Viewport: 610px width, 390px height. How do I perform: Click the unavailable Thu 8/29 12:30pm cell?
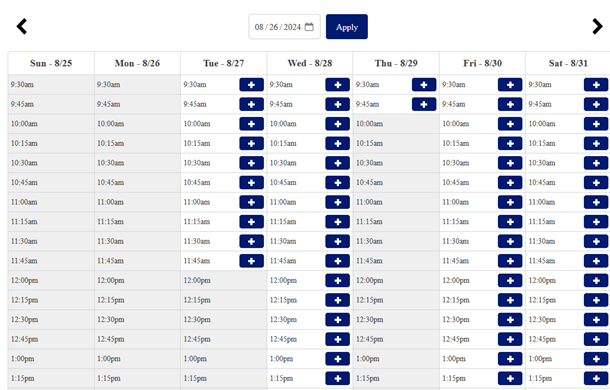pos(396,320)
